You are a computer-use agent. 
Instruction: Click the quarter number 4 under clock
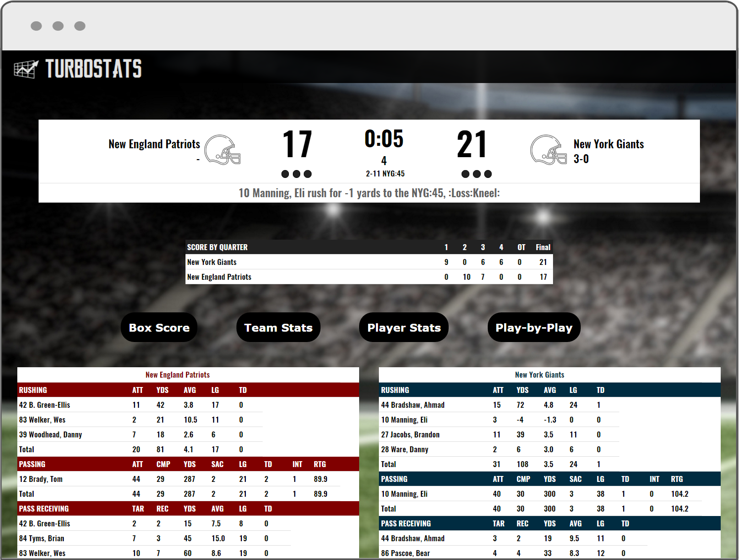coord(384,161)
